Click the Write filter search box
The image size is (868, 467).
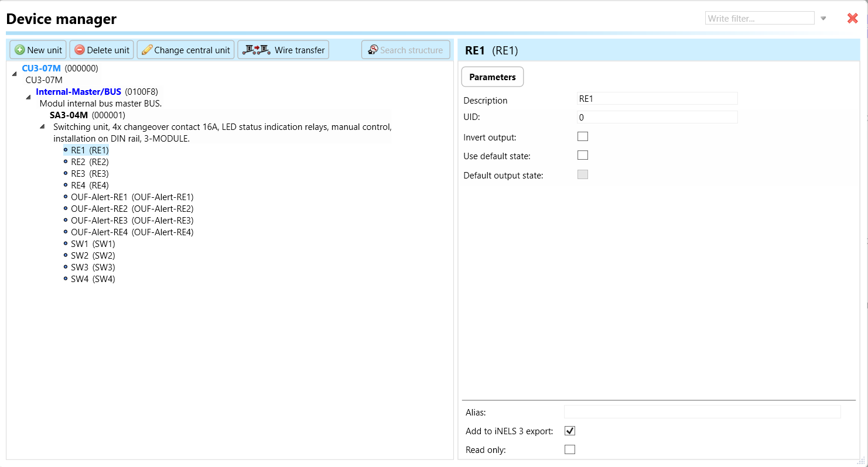click(x=759, y=18)
